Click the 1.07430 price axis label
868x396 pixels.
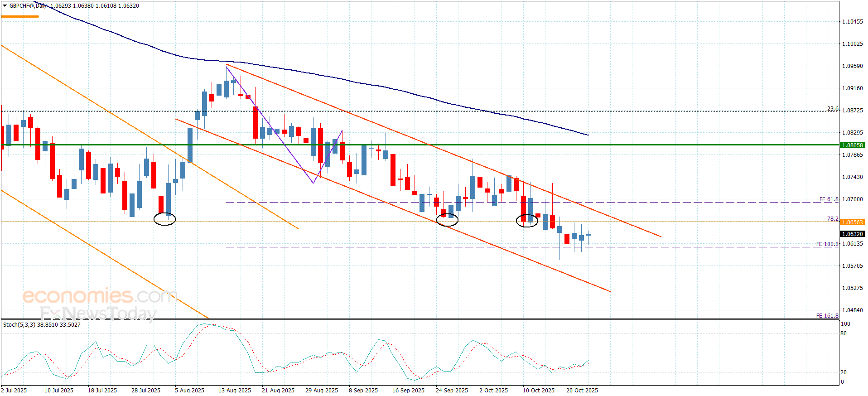[853, 177]
